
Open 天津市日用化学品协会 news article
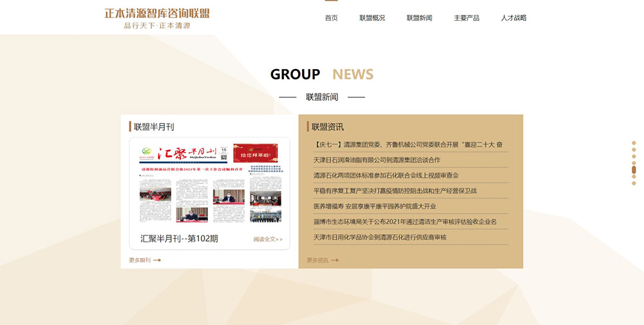pos(379,237)
